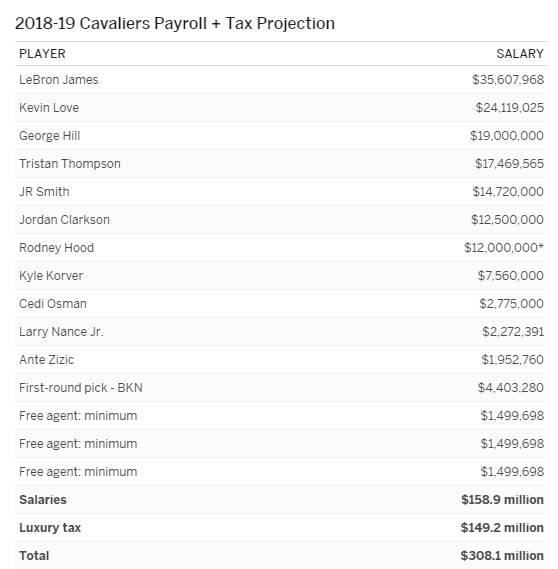Image resolution: width=558 pixels, height=569 pixels.
Task: Click the SALARY column header
Action: (520, 54)
